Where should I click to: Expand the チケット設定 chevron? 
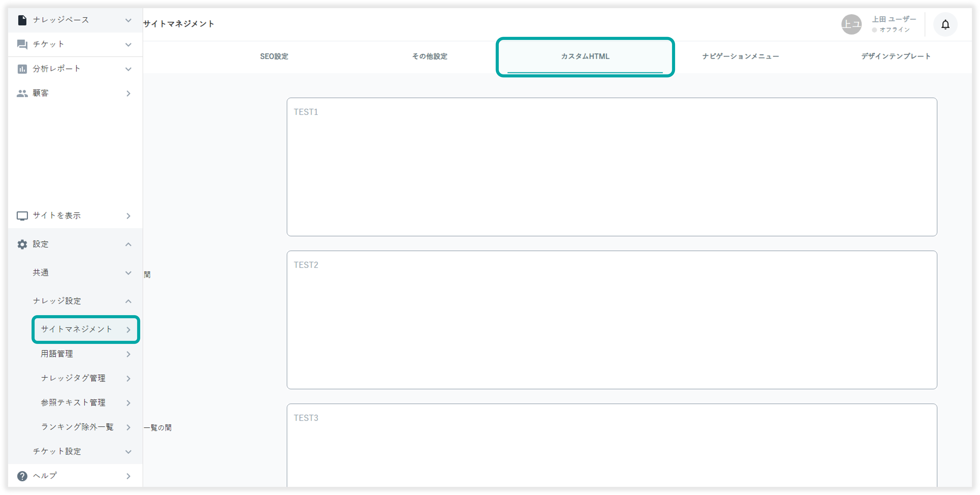point(128,452)
